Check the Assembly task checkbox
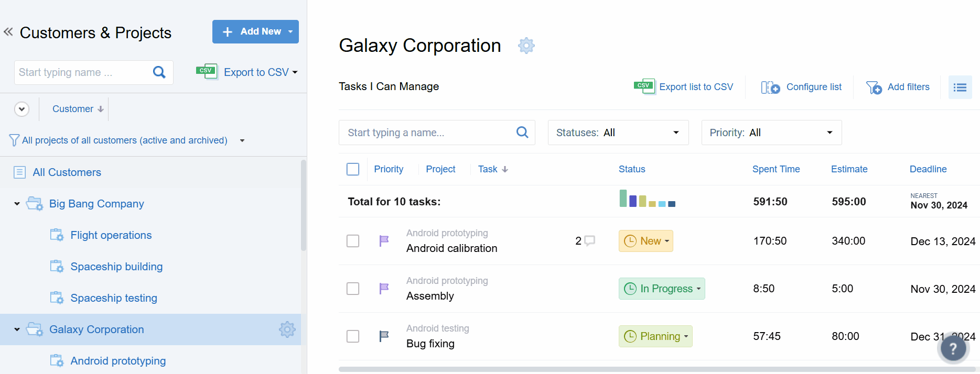 (x=353, y=289)
